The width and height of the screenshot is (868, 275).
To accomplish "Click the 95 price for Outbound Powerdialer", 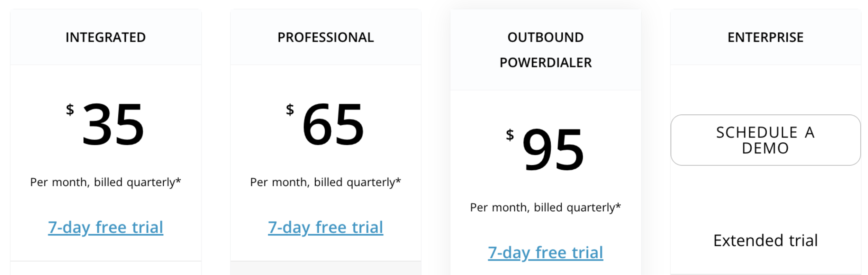I will 553,150.
